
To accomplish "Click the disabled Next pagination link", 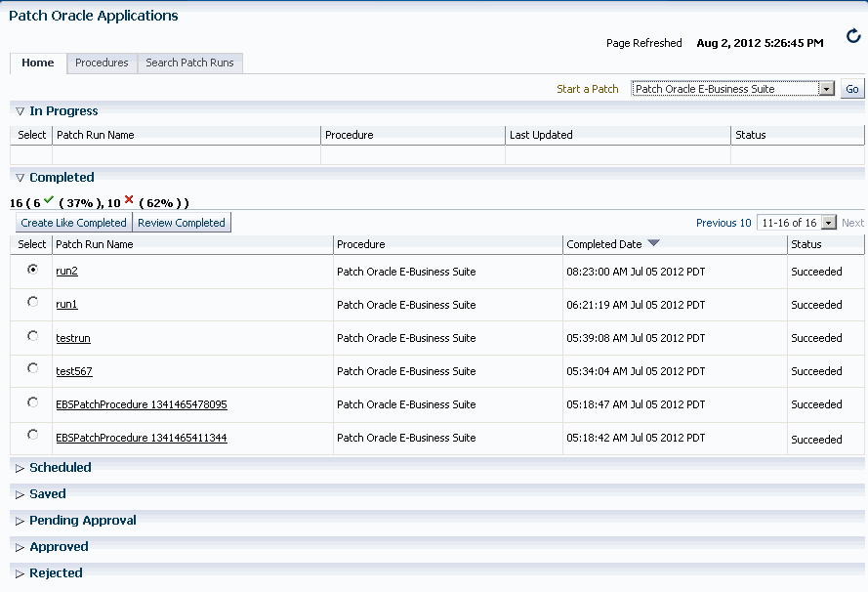I will coord(852,223).
